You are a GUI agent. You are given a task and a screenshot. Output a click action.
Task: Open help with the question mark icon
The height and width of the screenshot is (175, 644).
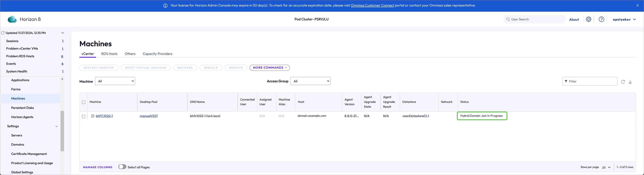coord(601,19)
